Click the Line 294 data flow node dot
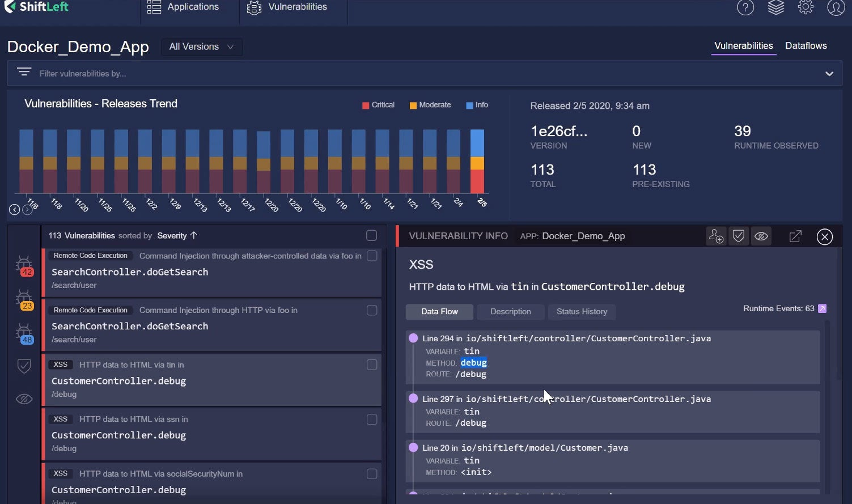Screen dimensions: 852x504 click(x=413, y=338)
